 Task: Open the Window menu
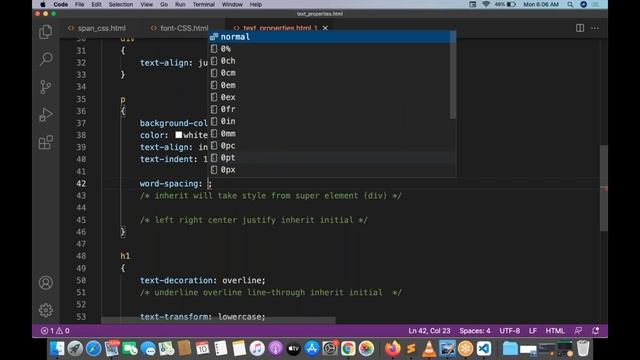pyautogui.click(x=232, y=4)
